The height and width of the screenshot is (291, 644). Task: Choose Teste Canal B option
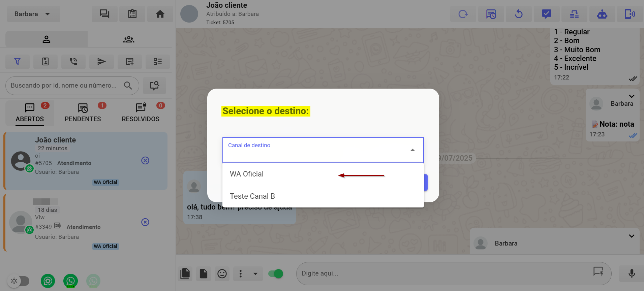coord(252,196)
